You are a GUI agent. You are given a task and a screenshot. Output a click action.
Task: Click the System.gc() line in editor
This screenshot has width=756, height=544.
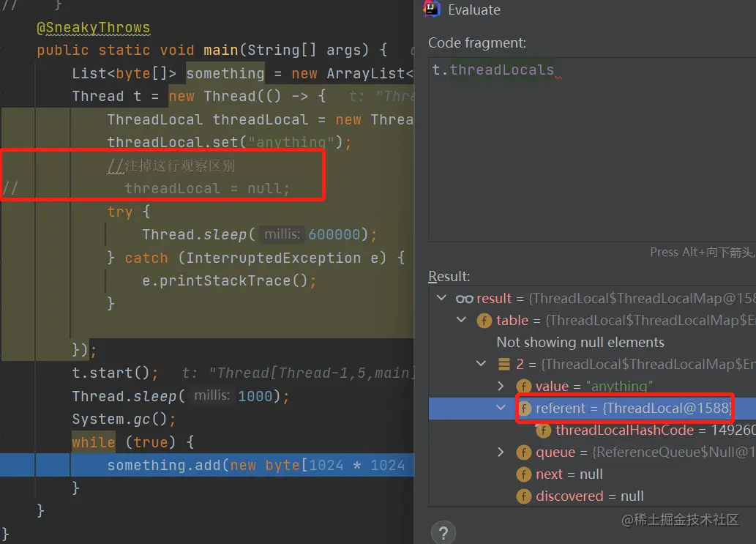click(124, 419)
